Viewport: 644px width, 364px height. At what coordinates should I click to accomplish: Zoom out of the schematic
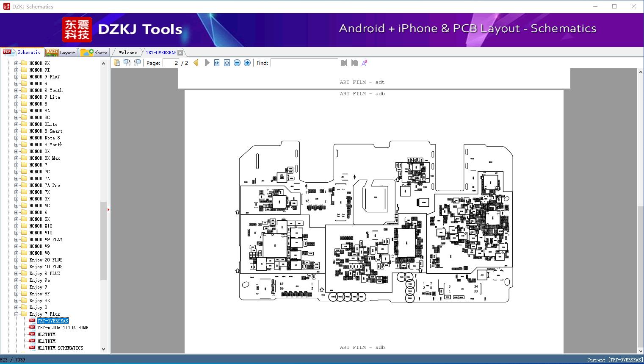237,63
